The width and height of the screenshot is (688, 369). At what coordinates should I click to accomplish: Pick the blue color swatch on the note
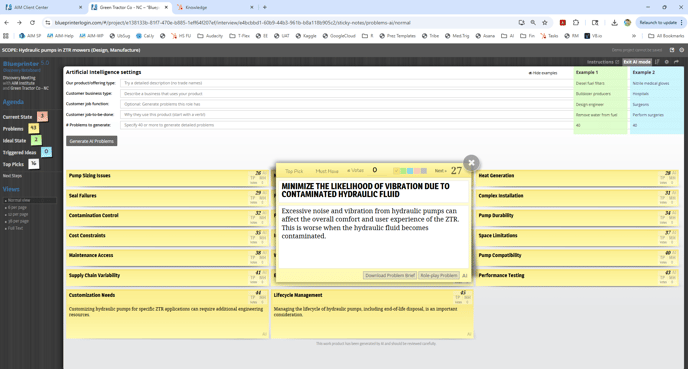[x=410, y=171]
